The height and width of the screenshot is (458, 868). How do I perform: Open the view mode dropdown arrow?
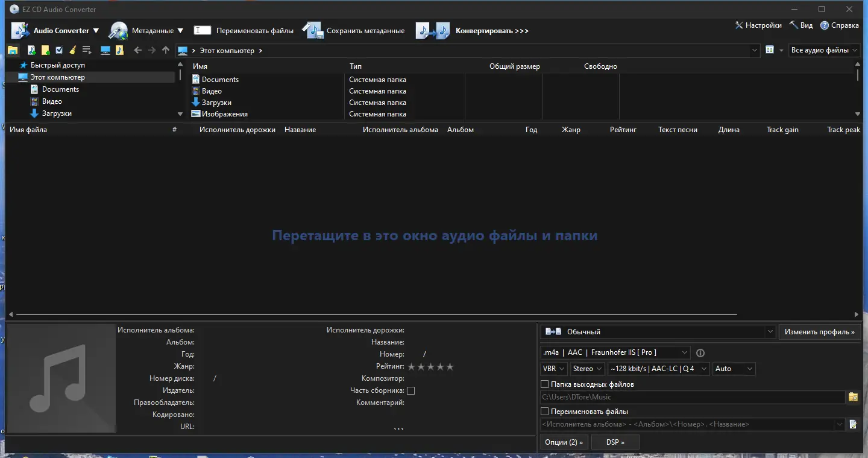781,51
